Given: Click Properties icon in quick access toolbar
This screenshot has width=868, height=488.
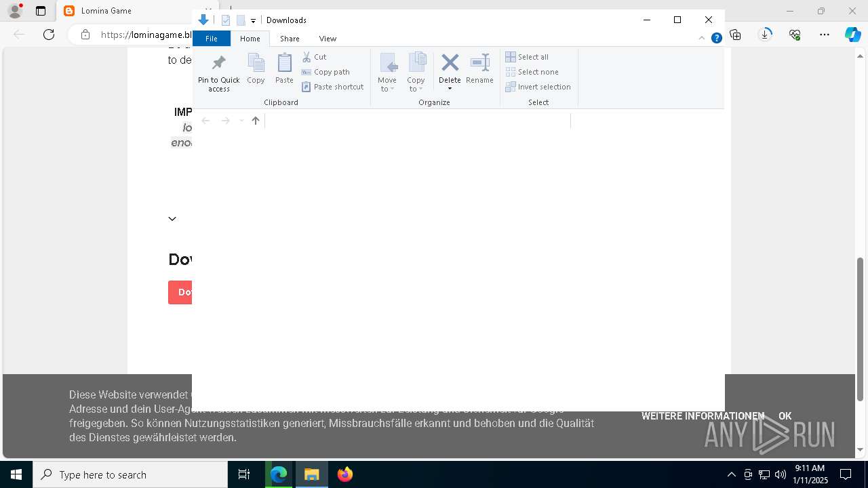Looking at the screenshot, I should (x=226, y=20).
